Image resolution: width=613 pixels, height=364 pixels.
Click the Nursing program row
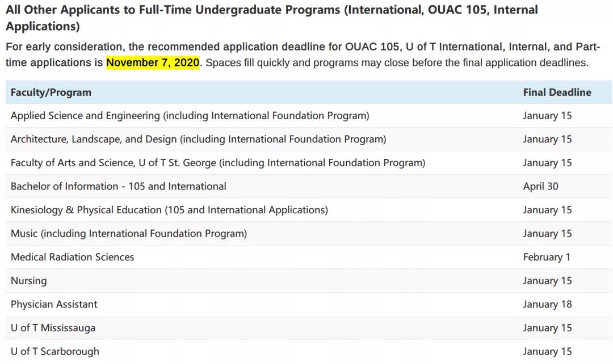point(309,281)
